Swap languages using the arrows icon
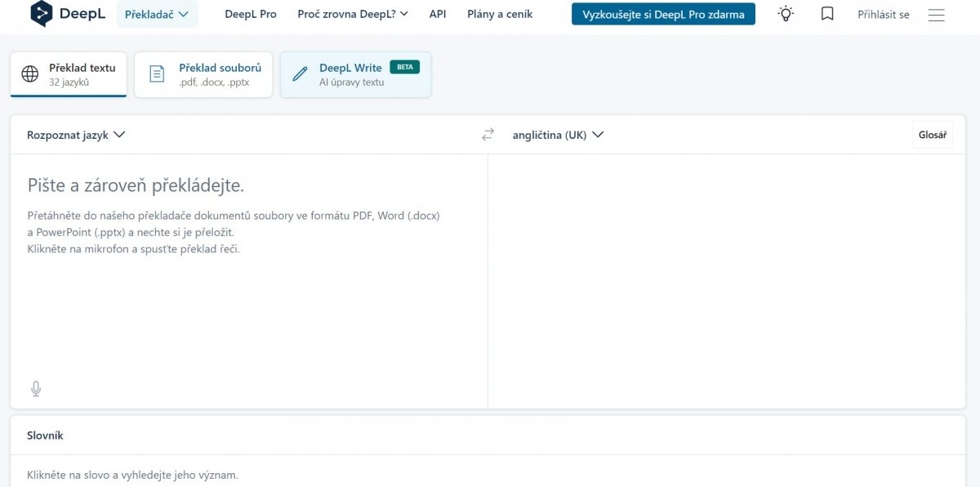The image size is (980, 487). coord(488,135)
